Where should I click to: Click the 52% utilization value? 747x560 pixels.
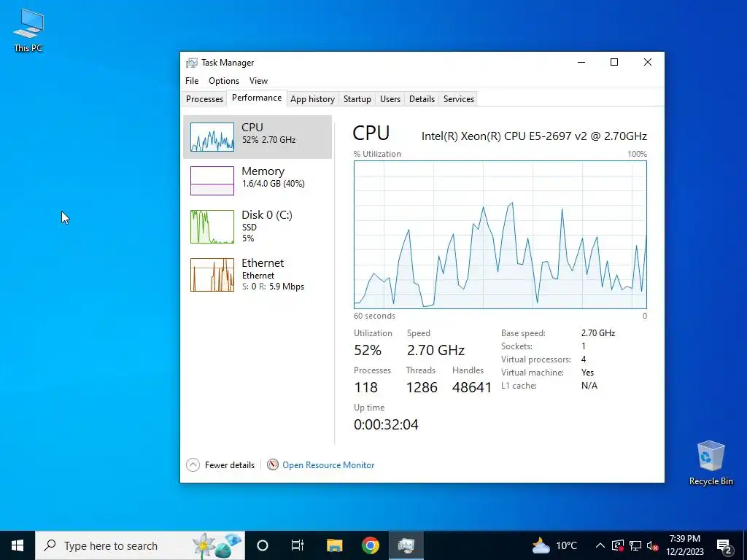(368, 351)
